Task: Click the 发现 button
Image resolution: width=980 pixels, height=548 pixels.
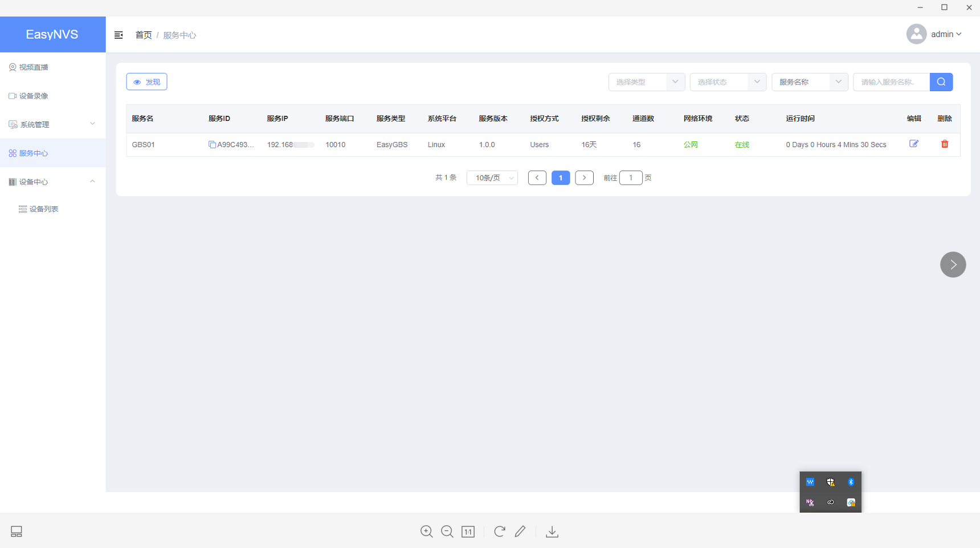Action: point(146,82)
